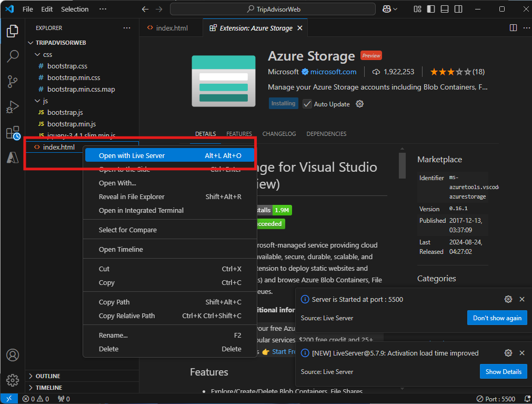Click the Azure Storage extension icon image
The width and height of the screenshot is (532, 404).
224,81
